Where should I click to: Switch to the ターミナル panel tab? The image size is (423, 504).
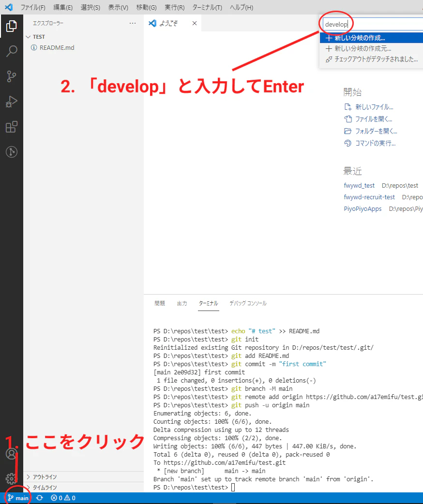click(x=209, y=303)
